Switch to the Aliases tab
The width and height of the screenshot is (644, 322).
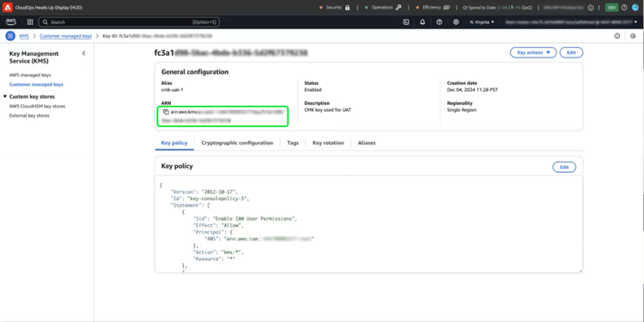(x=367, y=143)
